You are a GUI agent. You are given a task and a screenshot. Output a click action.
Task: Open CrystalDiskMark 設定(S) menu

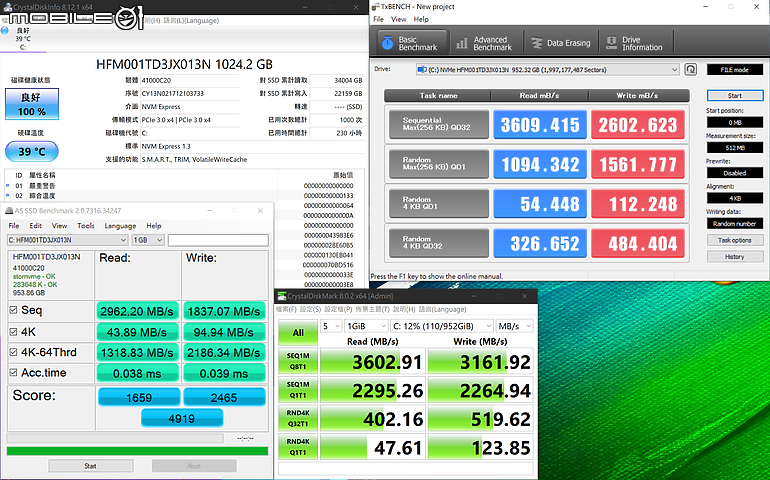coord(310,310)
